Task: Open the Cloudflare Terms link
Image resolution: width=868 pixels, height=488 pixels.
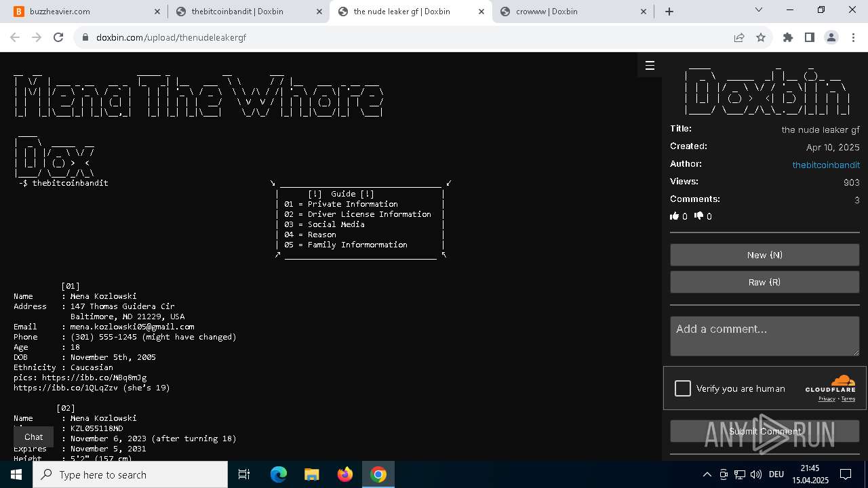Action: pyautogui.click(x=848, y=399)
